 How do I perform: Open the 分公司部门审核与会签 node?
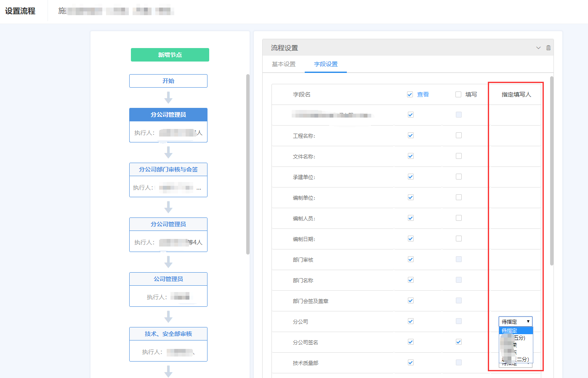click(x=168, y=169)
